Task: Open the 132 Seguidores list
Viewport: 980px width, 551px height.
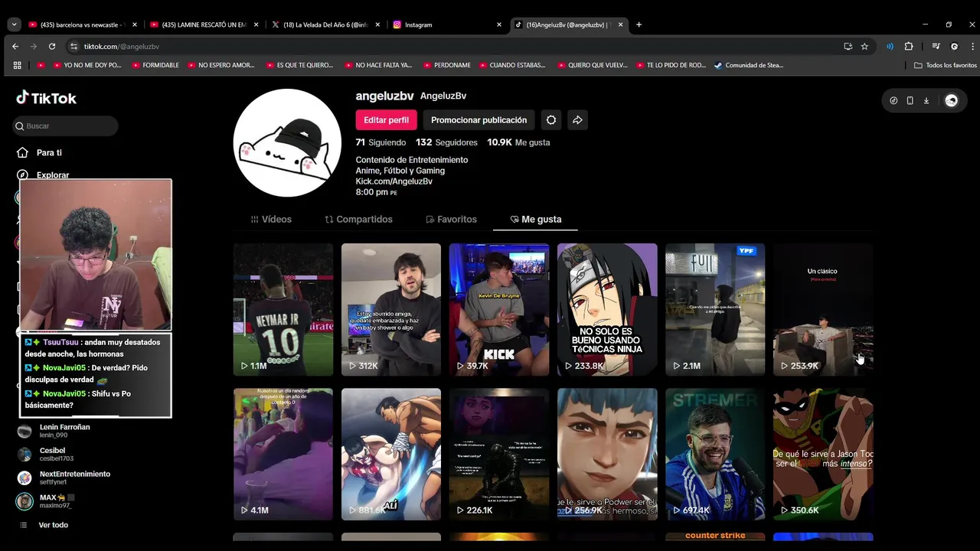Action: (446, 142)
